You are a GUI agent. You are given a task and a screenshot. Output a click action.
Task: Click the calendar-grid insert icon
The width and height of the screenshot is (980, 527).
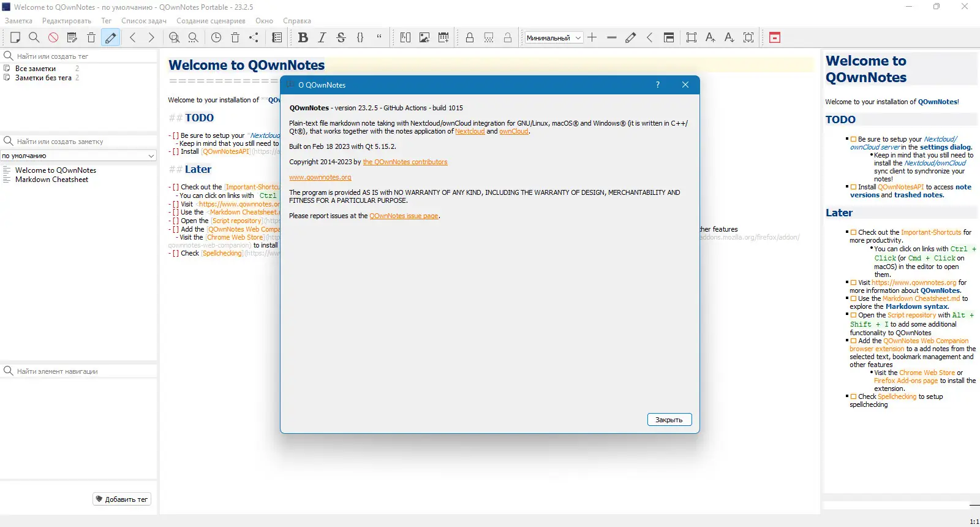(443, 37)
